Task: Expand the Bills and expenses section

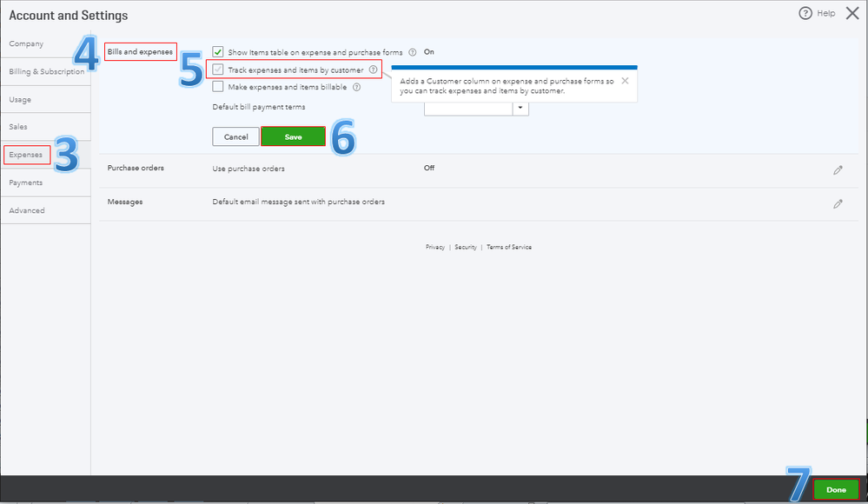Action: (139, 51)
